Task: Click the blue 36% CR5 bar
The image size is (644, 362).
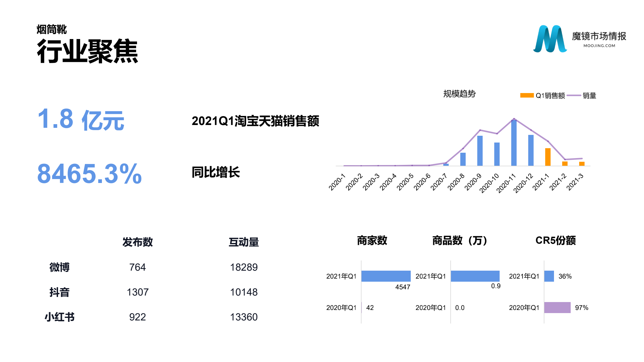Action: pos(549,276)
